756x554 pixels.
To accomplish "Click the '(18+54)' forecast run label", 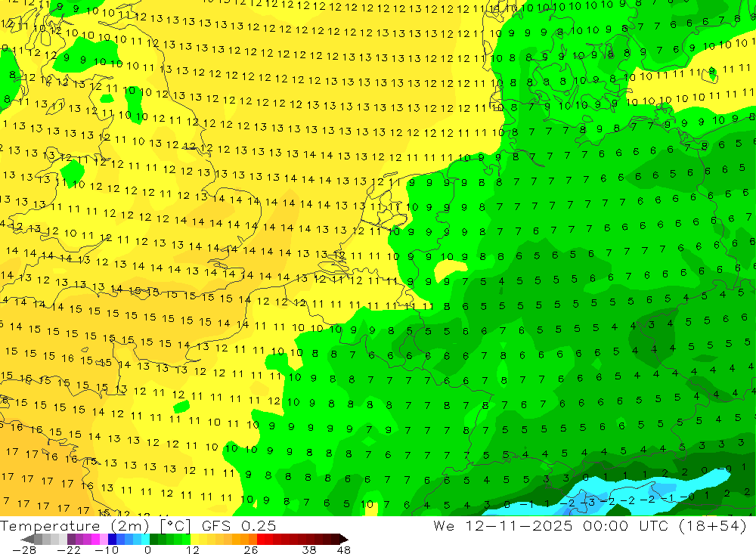I will pos(713,526).
